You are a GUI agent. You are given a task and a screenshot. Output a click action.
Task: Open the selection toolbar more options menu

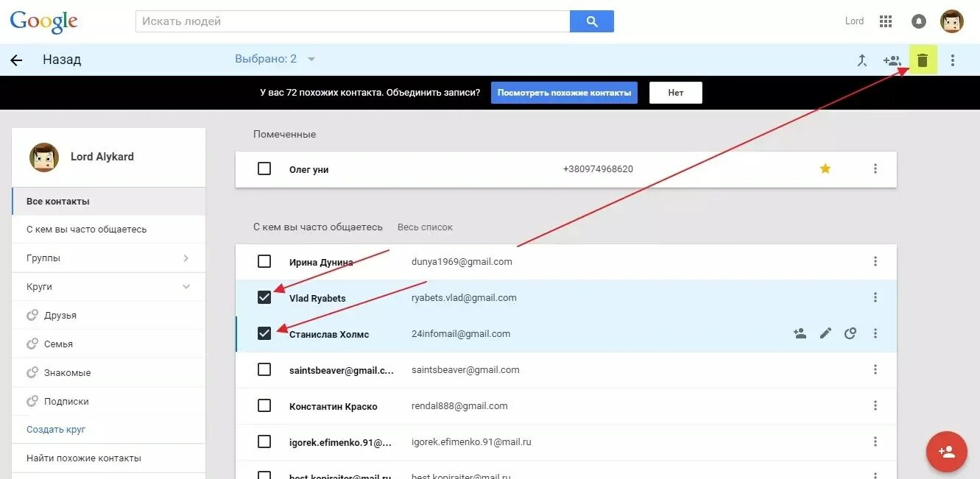[x=953, y=60]
